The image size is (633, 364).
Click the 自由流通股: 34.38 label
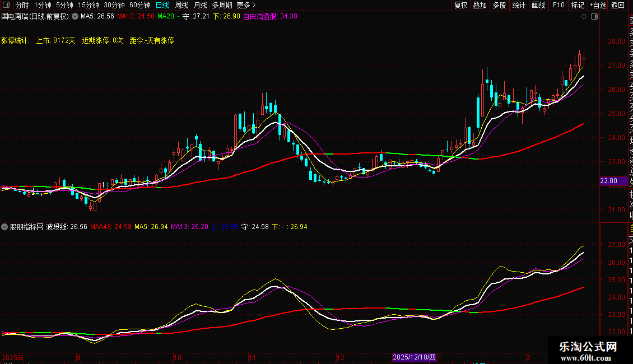270,17
